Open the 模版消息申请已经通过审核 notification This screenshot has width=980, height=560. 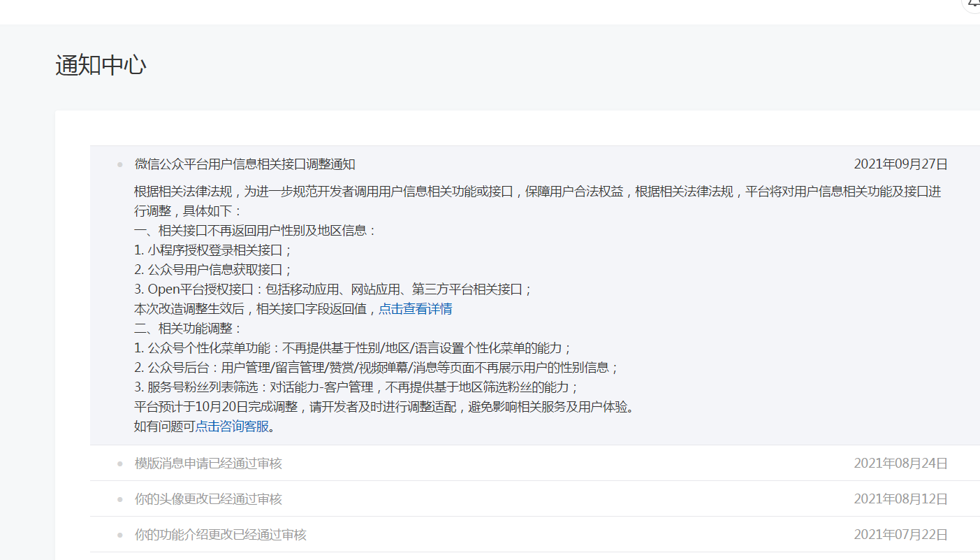(208, 464)
